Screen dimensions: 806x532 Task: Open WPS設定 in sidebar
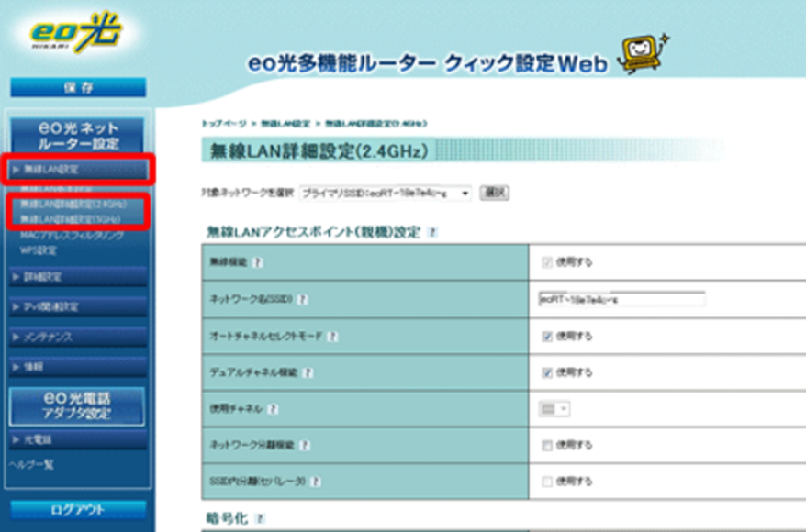(x=39, y=250)
